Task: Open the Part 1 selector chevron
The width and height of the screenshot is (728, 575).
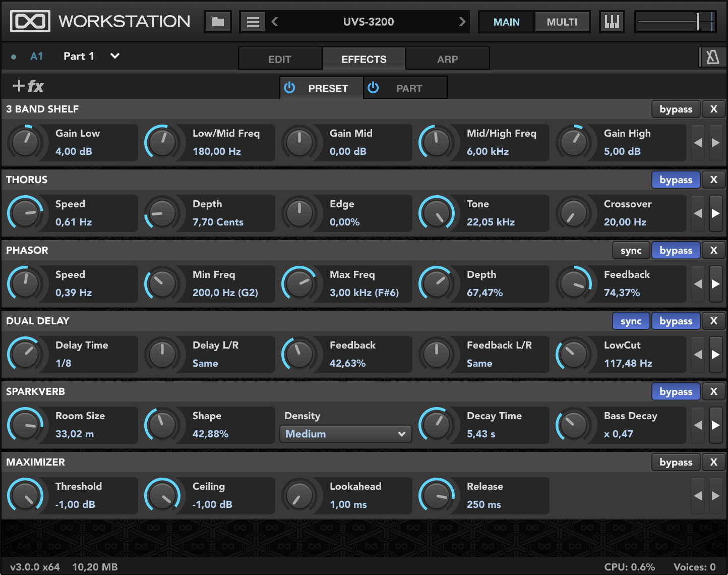Action: pos(115,56)
